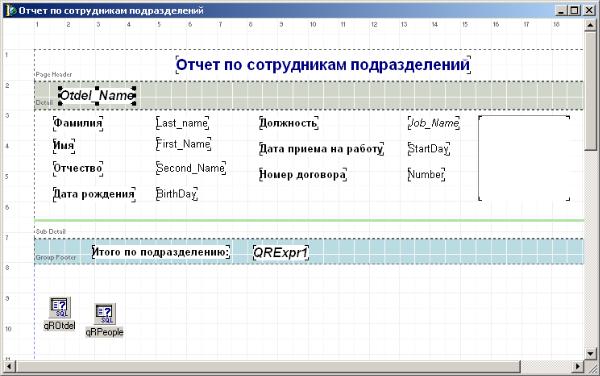Select the Номер договора label

303,174
